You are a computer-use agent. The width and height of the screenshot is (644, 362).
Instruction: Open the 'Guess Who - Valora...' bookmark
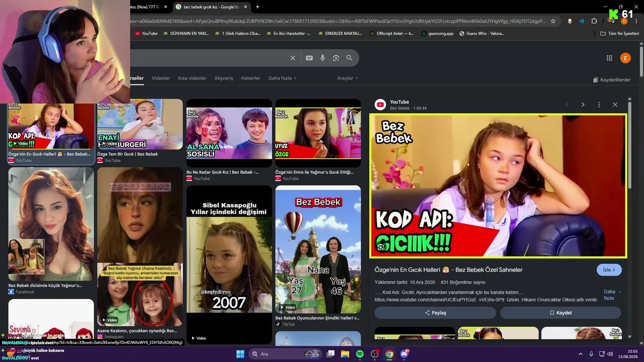pos(482,34)
